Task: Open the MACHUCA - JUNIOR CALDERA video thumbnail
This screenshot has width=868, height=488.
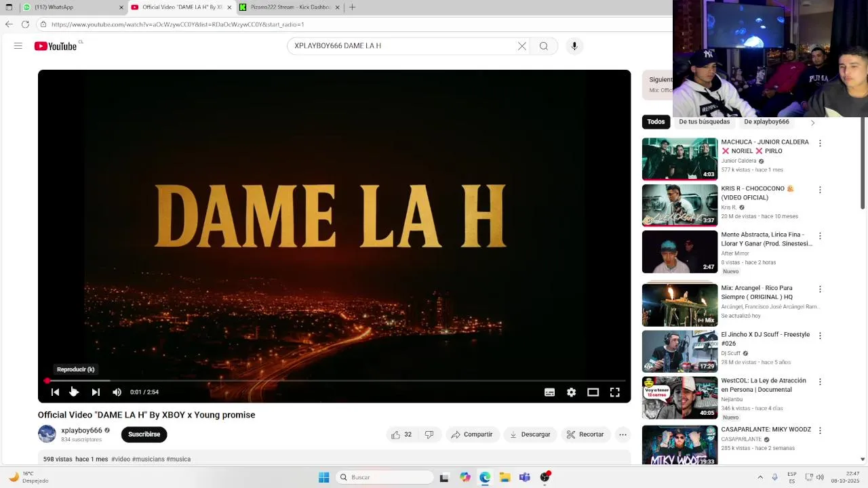Action: (679, 159)
